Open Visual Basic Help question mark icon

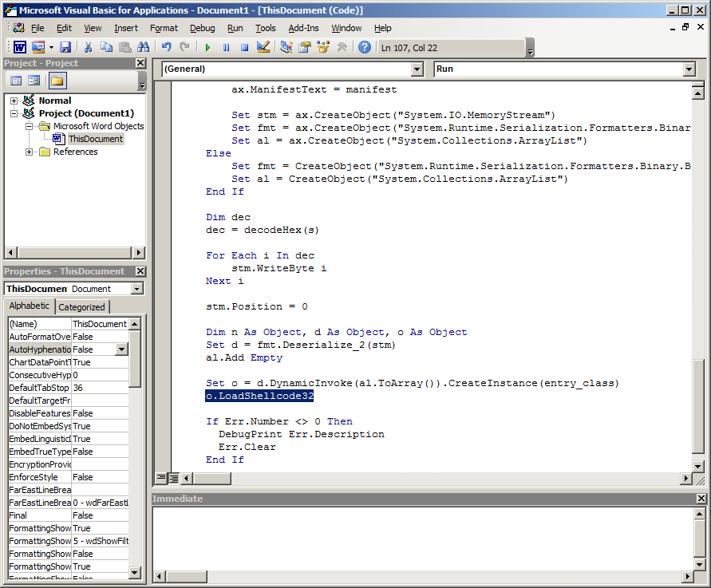tap(365, 47)
